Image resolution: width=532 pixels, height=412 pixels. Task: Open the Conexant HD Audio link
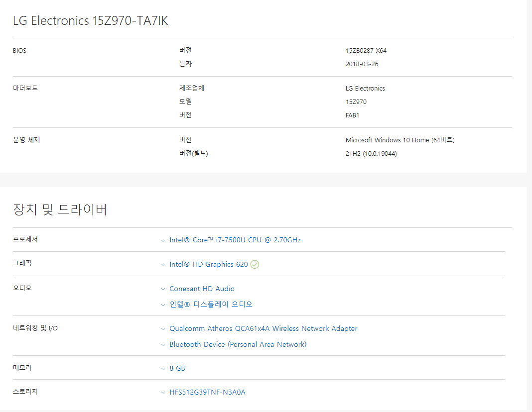pyautogui.click(x=202, y=289)
